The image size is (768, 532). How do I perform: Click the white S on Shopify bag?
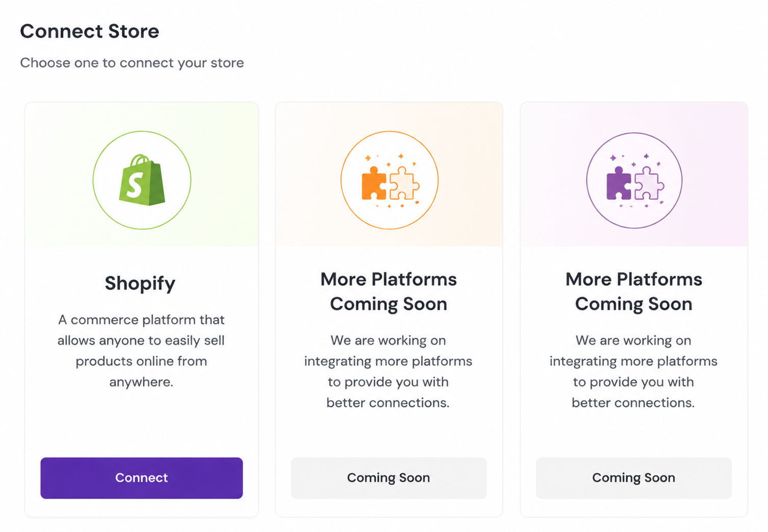click(x=135, y=185)
